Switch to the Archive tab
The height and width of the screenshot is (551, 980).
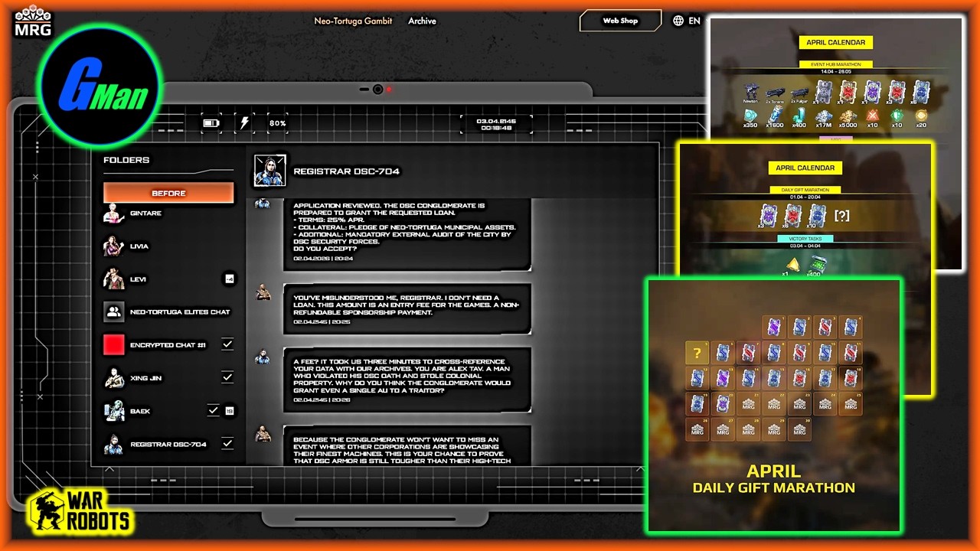tap(422, 21)
